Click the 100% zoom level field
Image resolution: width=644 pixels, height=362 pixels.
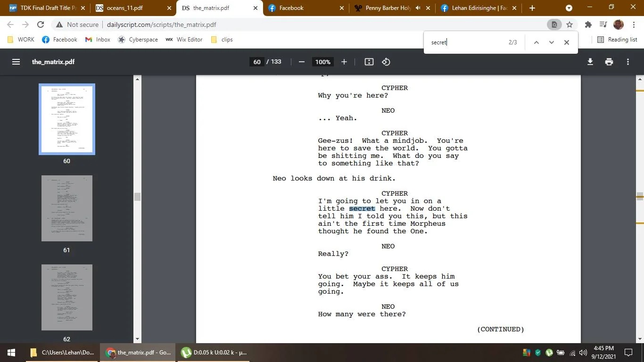pos(323,62)
